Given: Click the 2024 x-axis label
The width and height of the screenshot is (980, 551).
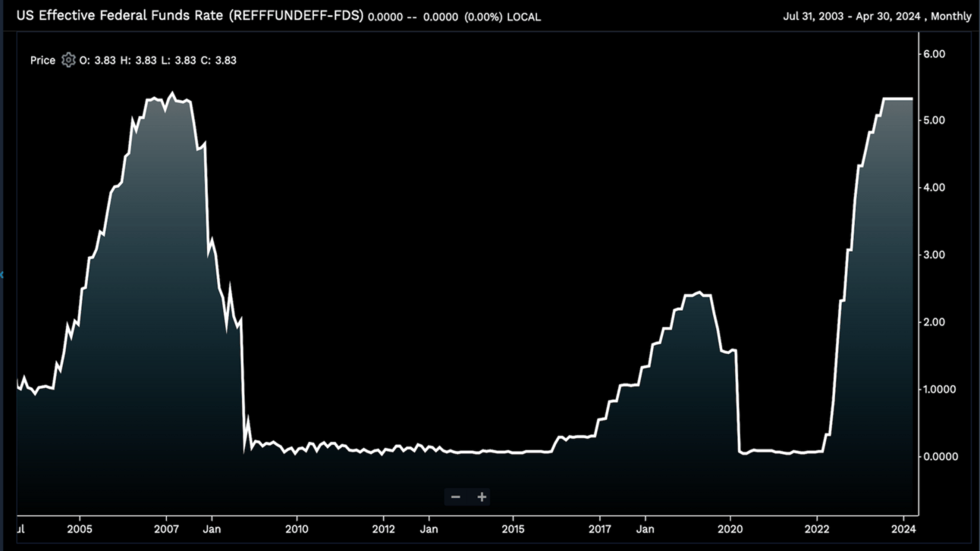Looking at the screenshot, I should tap(904, 528).
